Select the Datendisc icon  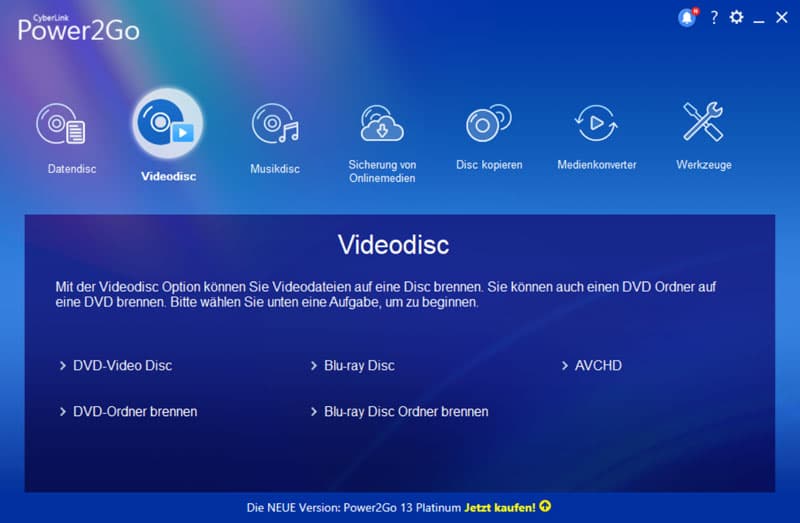coord(61,124)
